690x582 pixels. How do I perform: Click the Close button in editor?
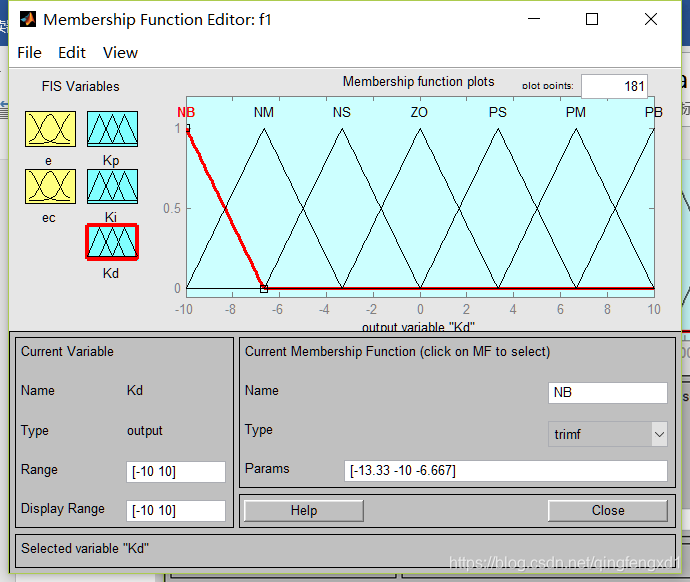[x=608, y=510]
